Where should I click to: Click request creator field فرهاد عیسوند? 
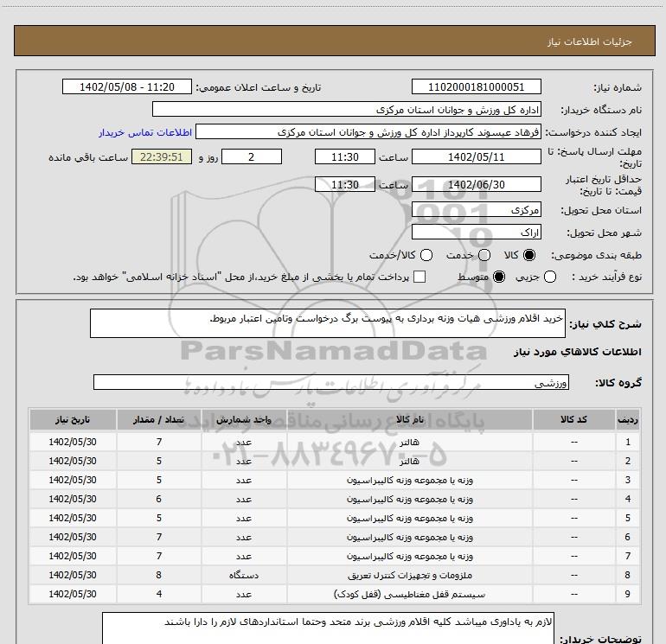point(368,132)
